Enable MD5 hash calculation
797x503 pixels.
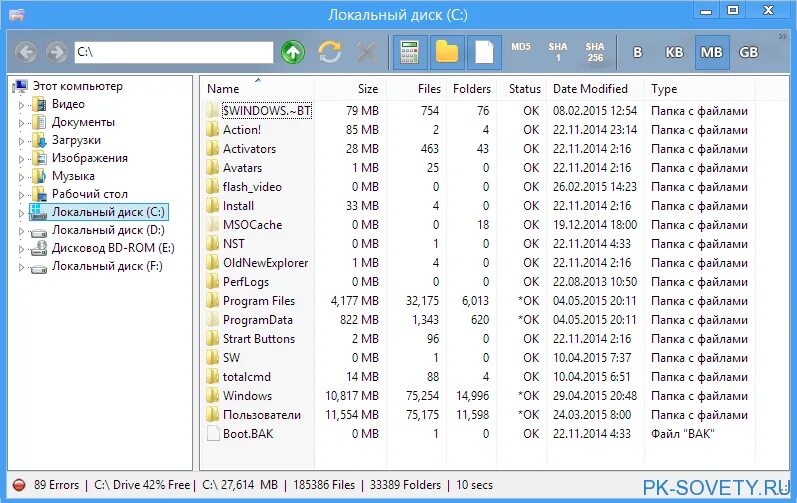click(521, 47)
